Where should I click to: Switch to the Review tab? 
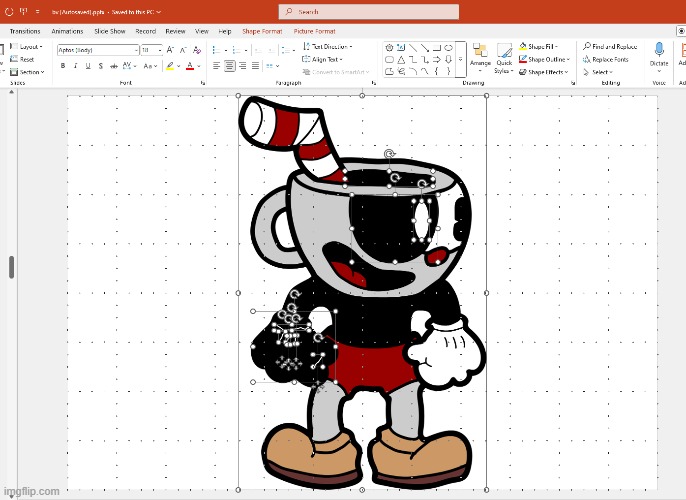(x=175, y=31)
